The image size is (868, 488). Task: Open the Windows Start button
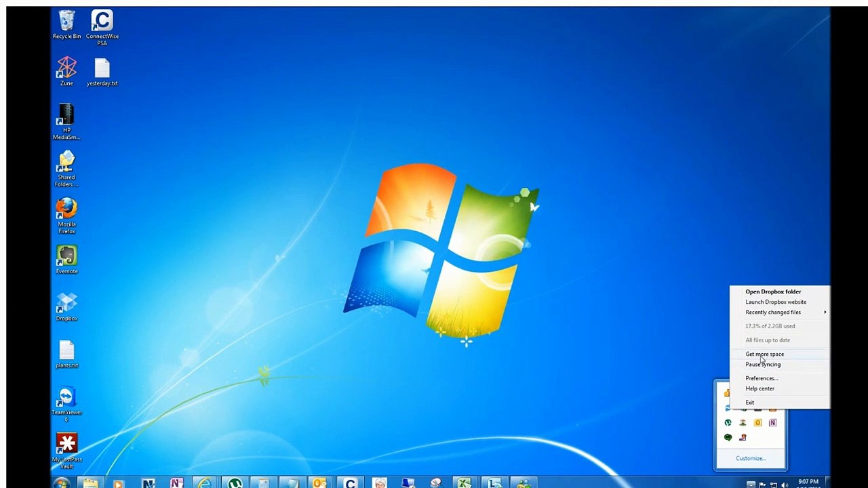[61, 483]
